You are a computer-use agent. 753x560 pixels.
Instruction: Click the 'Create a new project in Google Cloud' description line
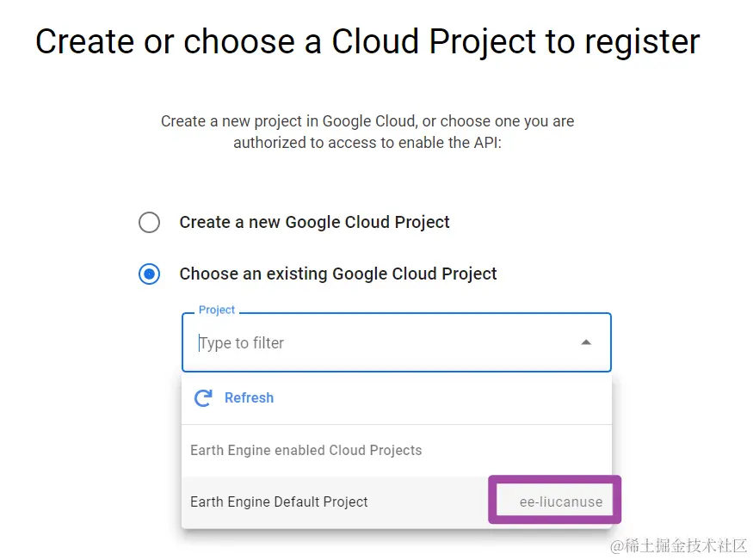click(x=367, y=121)
